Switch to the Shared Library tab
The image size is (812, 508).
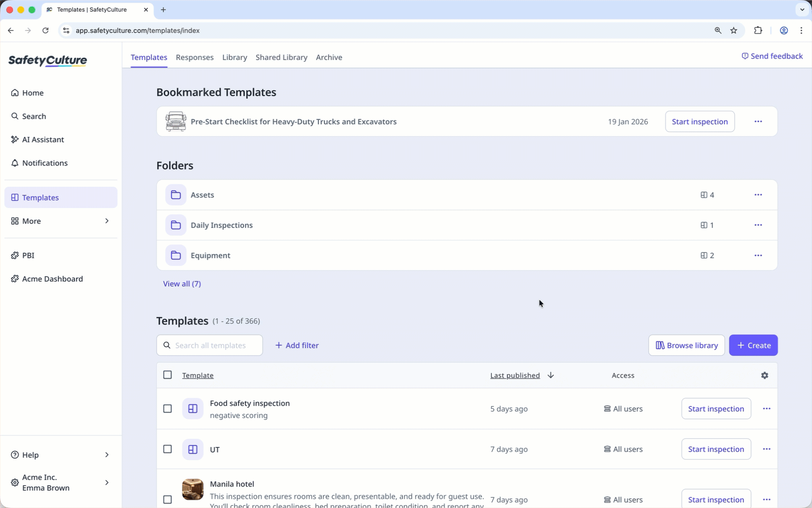pos(281,57)
